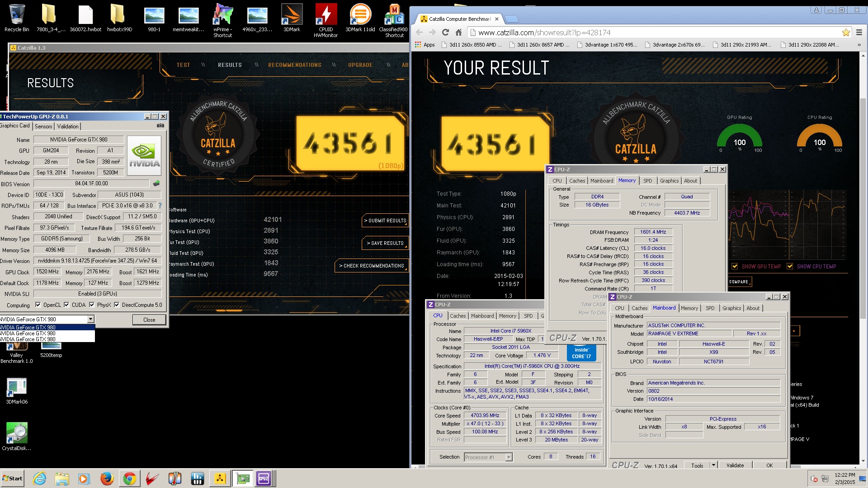
Task: Click the COMPARE button on Catzilla page
Action: tap(739, 282)
